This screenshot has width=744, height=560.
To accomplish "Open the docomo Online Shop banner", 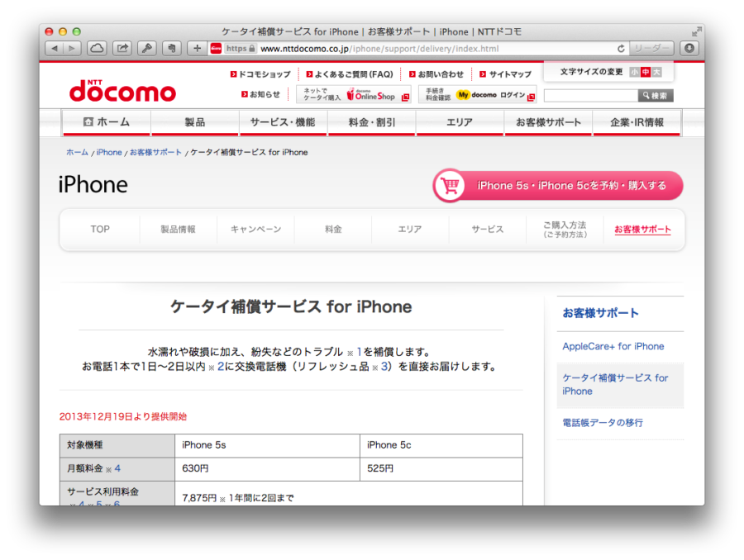I will tap(354, 94).
